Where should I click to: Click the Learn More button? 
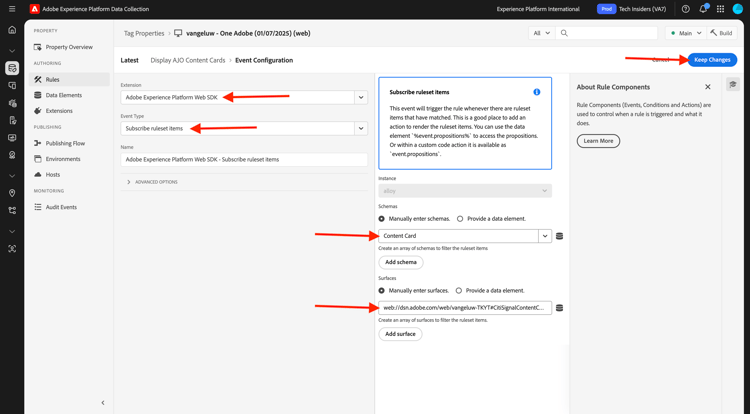(598, 141)
